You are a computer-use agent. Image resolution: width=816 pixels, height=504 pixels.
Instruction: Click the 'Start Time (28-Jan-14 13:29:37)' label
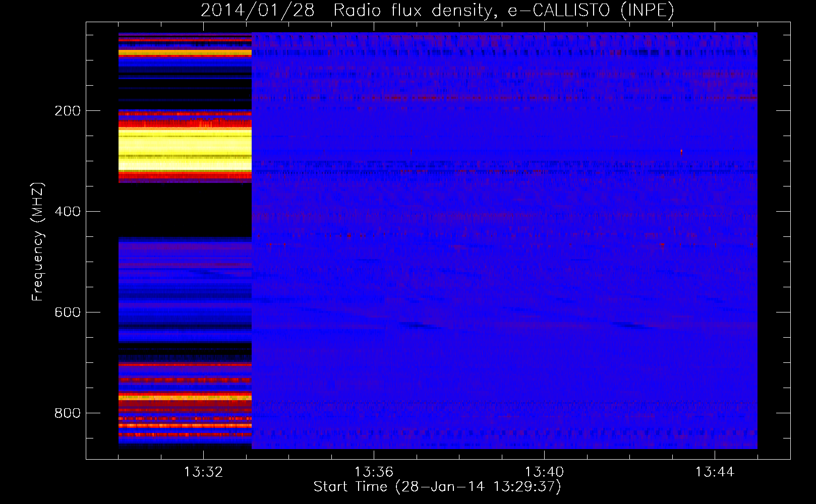[x=437, y=487]
